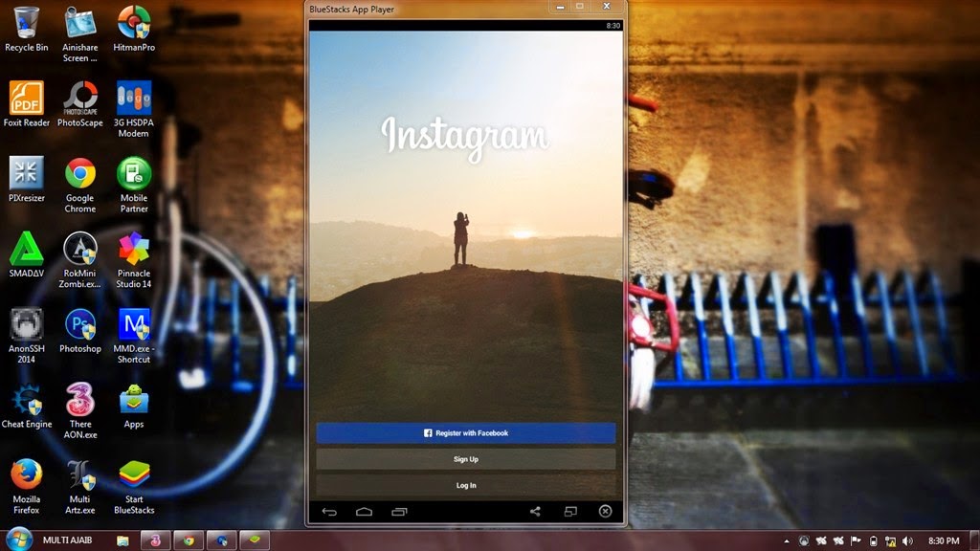Open Multi Artz.exe desktop icon

[x=80, y=486]
